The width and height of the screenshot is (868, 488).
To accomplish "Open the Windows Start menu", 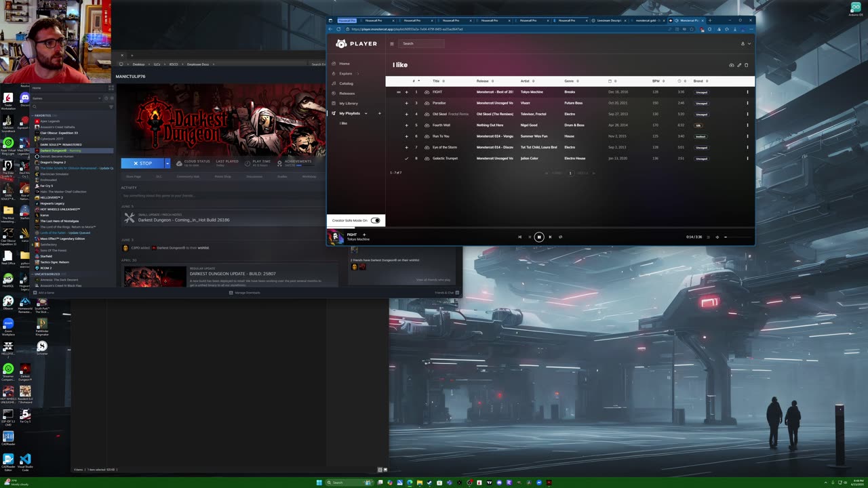I will click(319, 483).
